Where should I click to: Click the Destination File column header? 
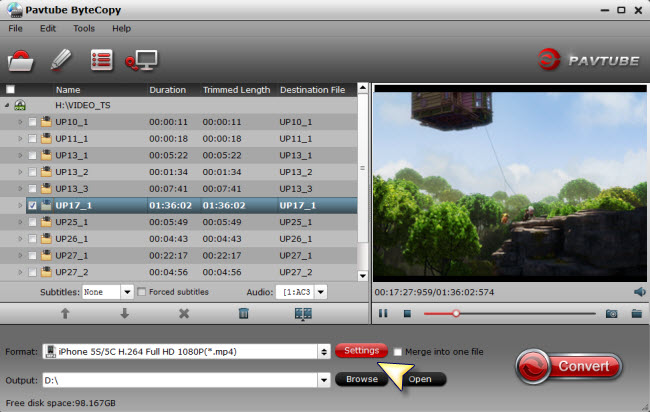pos(313,90)
